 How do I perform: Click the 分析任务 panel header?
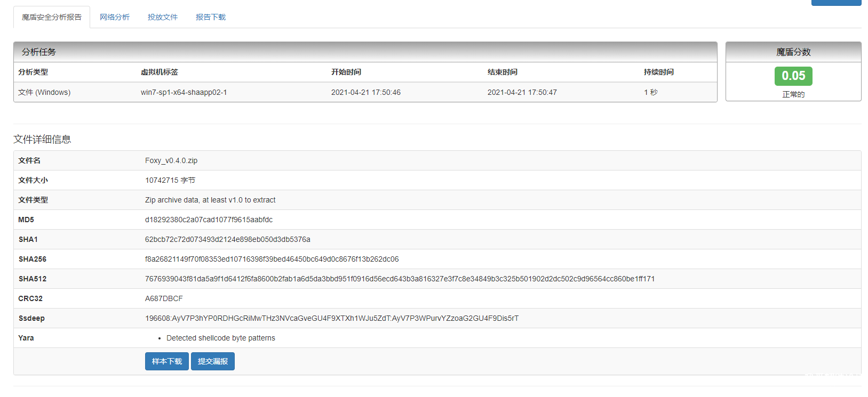[365, 52]
